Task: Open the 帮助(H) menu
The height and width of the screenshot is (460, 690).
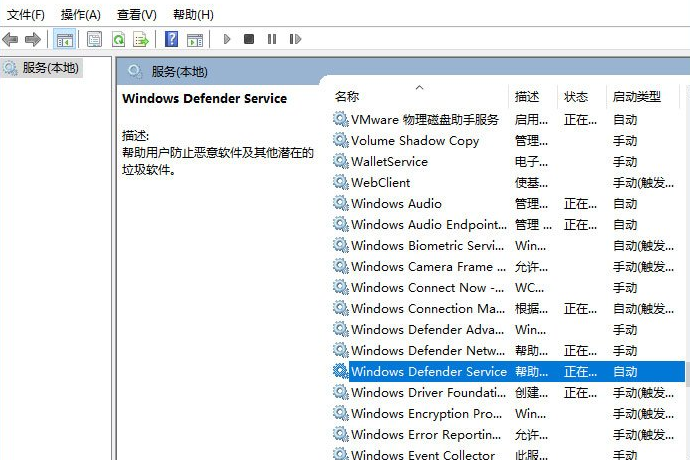Action: [193, 15]
